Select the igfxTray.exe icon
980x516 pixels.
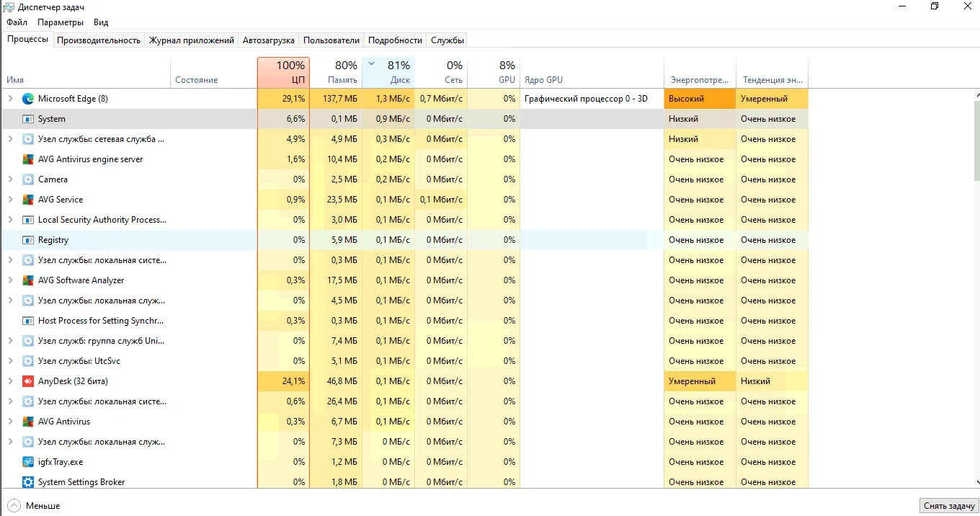[28, 462]
